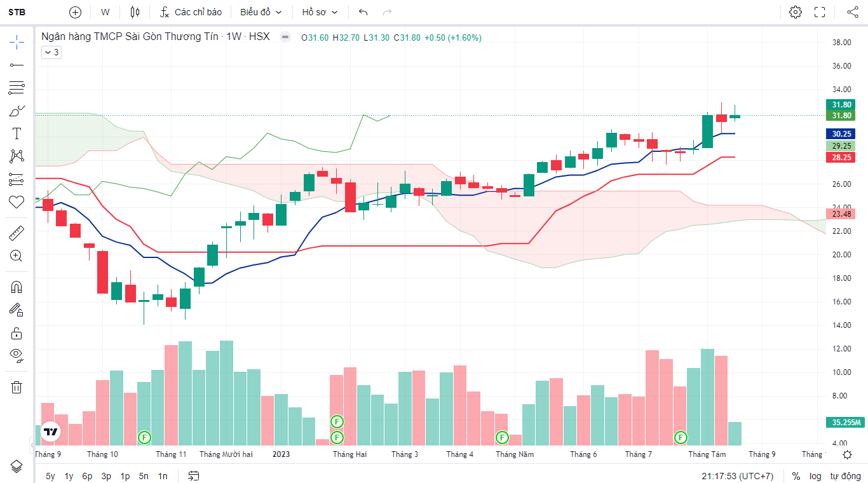Viewport: 868px width, 483px height.
Task: Share chart via share icon
Action: pos(852,12)
